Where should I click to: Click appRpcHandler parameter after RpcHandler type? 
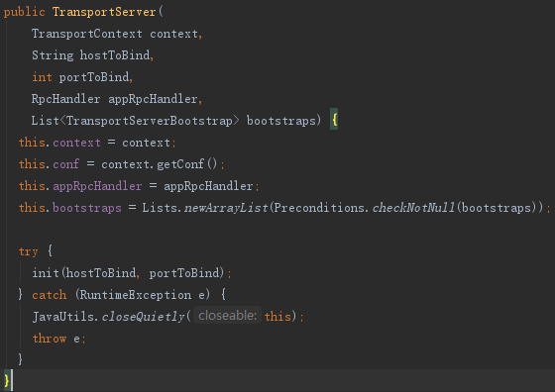tap(153, 99)
